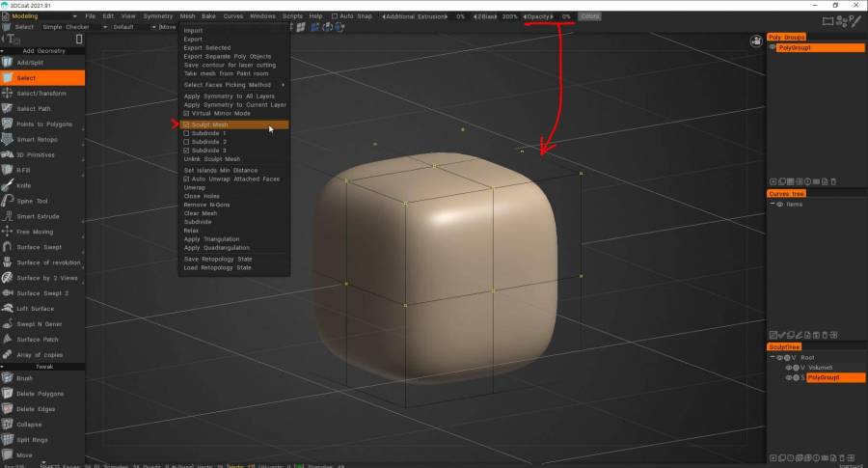Open the Simple Checker shader dropdown
Viewport: 868px width, 468px height.
point(73,27)
